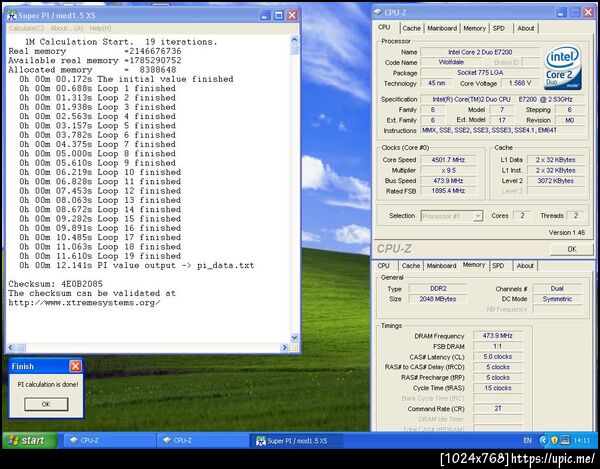Click the memory Size value 2048 MBytes
Screen dimensions: 600x469
(438, 299)
